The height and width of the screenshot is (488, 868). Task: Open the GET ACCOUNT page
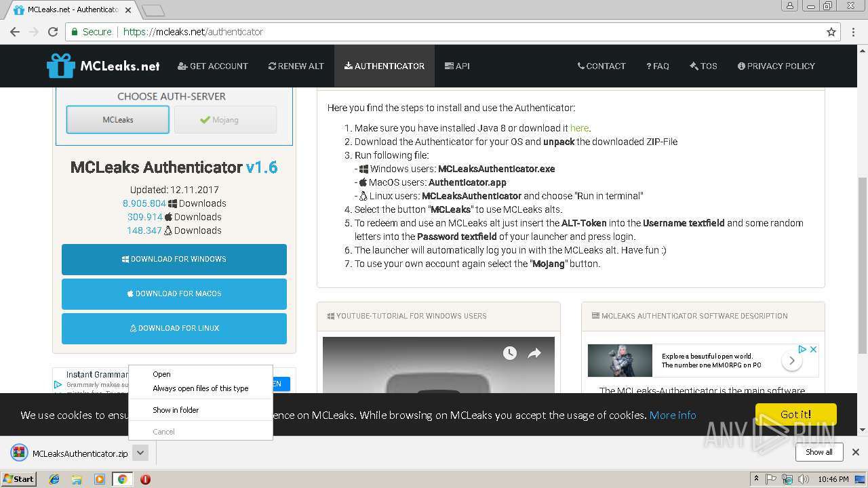[x=213, y=66]
